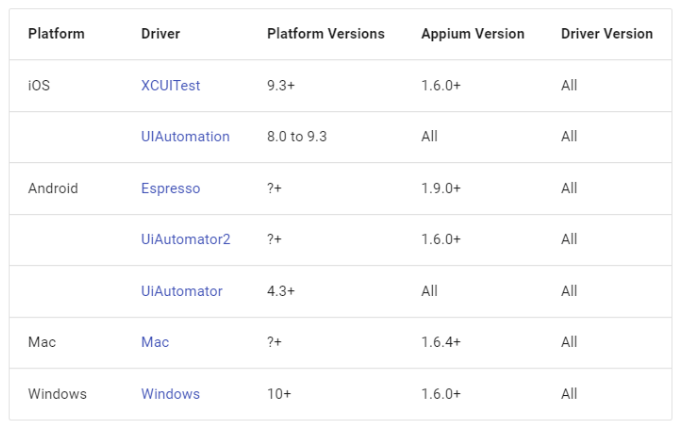Open the XCUITest driver link

click(x=170, y=86)
